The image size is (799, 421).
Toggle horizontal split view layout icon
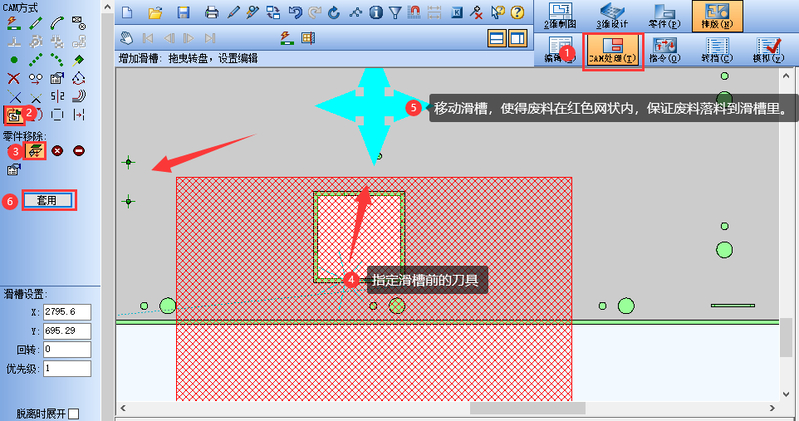click(x=496, y=38)
